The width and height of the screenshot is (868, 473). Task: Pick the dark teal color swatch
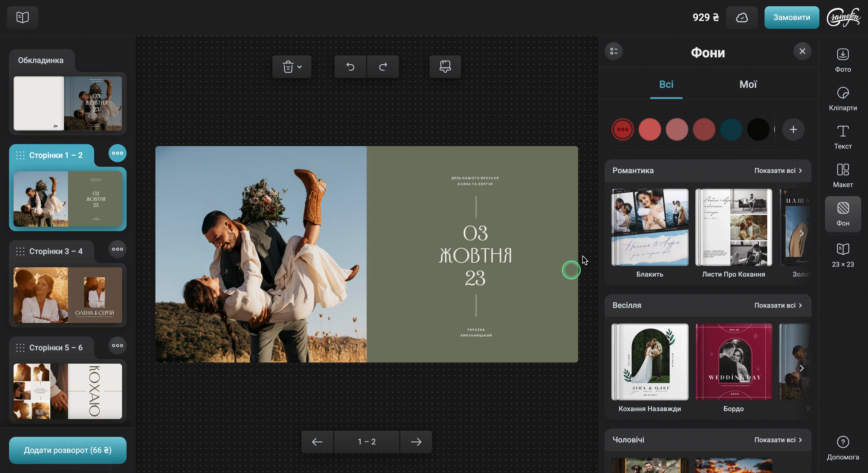(731, 129)
